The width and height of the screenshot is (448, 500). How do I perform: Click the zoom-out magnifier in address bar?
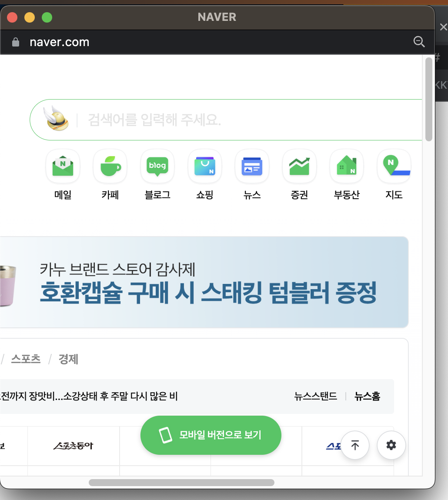coord(419,42)
